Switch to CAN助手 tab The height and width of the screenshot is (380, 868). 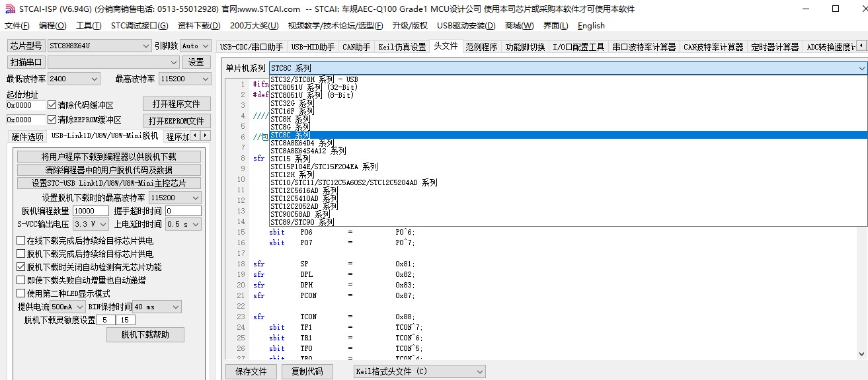click(x=356, y=47)
